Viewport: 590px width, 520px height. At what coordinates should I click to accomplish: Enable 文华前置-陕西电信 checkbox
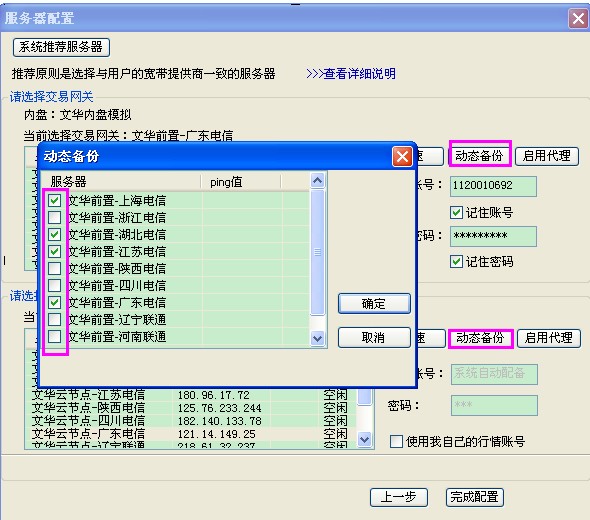pyautogui.click(x=55, y=268)
